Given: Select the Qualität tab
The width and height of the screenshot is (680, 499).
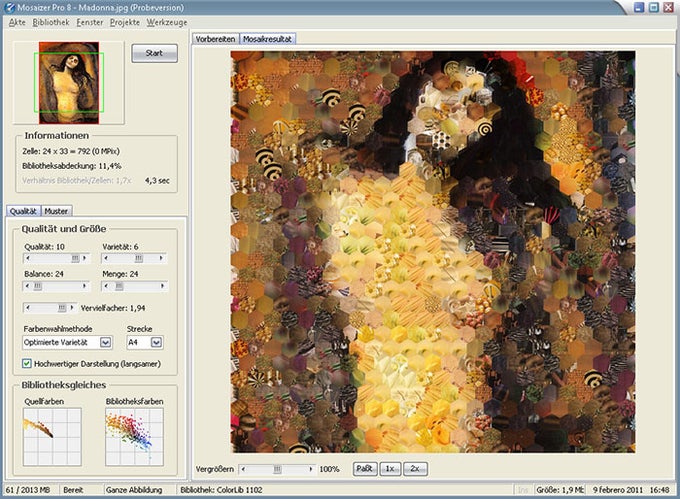Looking at the screenshot, I should (23, 211).
